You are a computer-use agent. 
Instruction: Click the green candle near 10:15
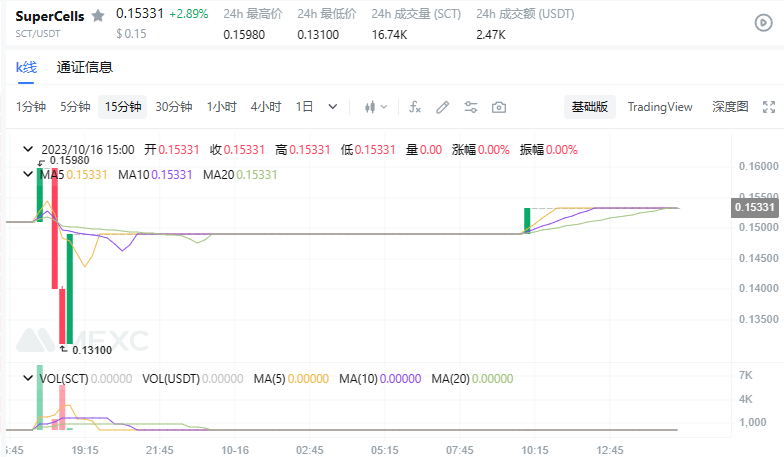[x=527, y=220]
